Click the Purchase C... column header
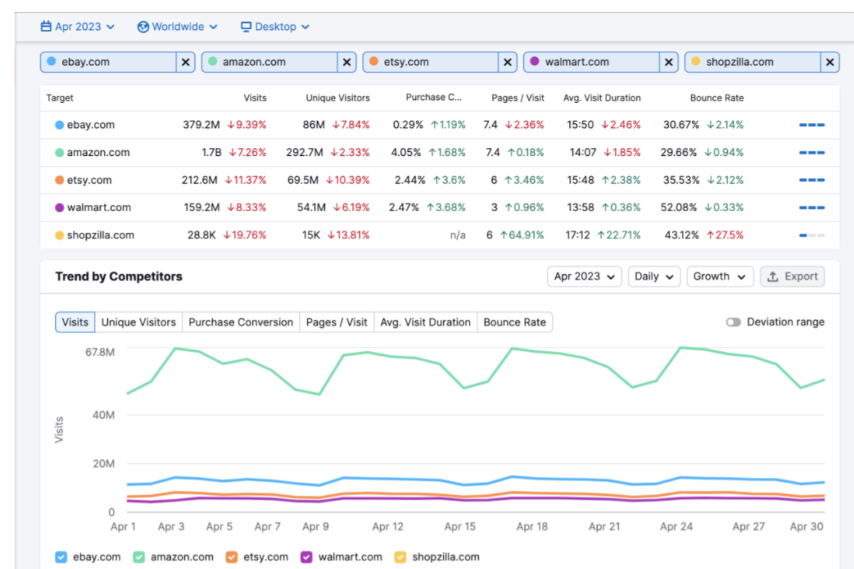The image size is (854, 569). (434, 97)
